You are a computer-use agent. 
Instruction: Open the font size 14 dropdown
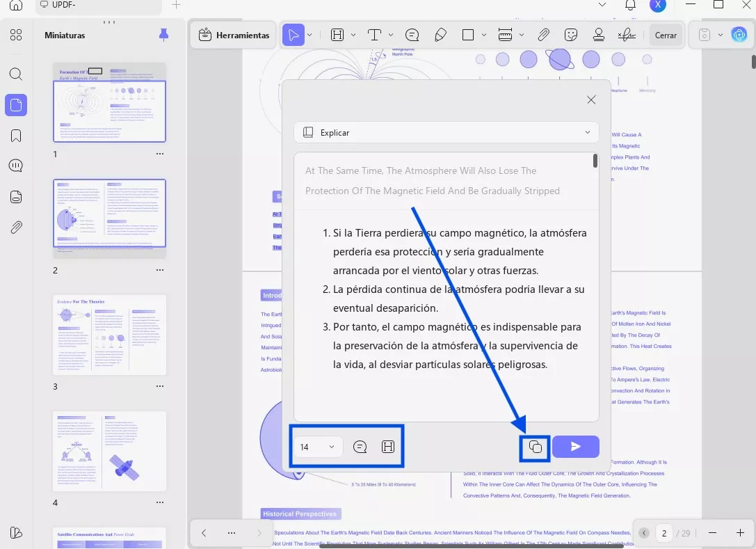[318, 447]
